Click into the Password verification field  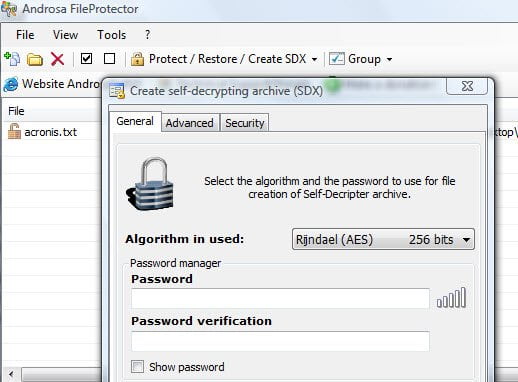click(280, 341)
